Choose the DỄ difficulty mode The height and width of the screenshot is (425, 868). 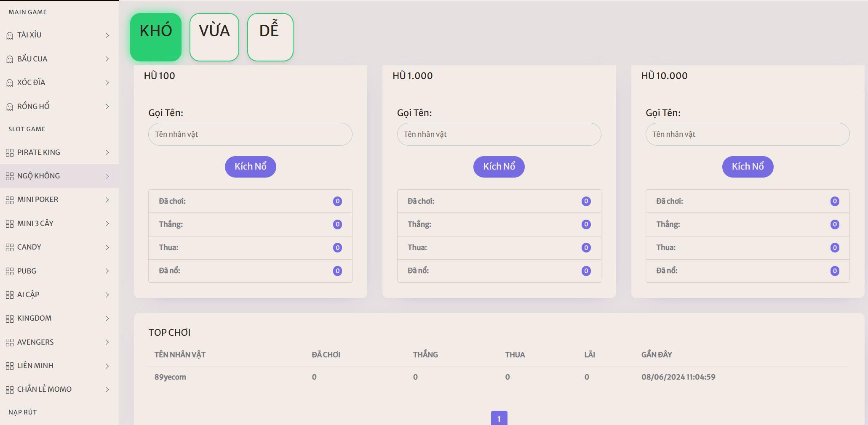[270, 37]
